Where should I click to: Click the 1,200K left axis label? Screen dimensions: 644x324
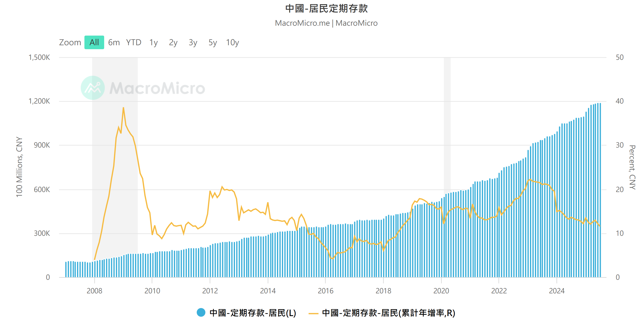(39, 101)
